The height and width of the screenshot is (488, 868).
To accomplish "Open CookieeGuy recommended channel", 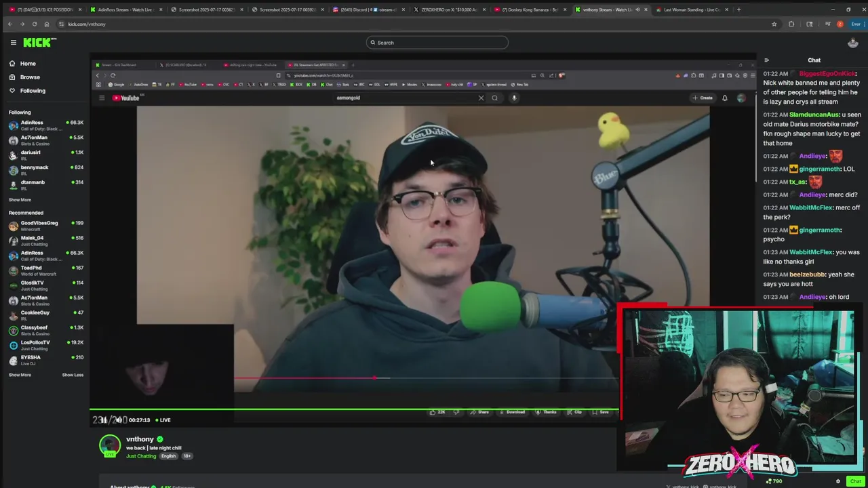I will [x=46, y=315].
